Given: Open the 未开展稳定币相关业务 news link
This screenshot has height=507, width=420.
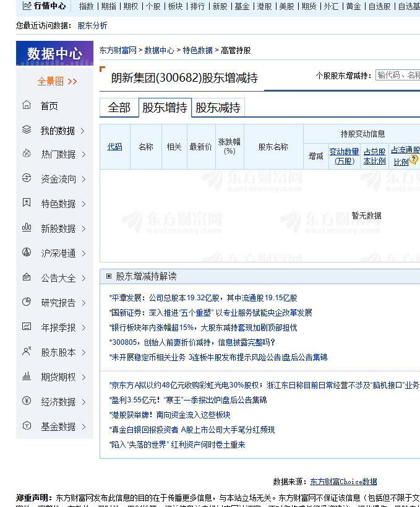Looking at the screenshot, I should coord(218,357).
